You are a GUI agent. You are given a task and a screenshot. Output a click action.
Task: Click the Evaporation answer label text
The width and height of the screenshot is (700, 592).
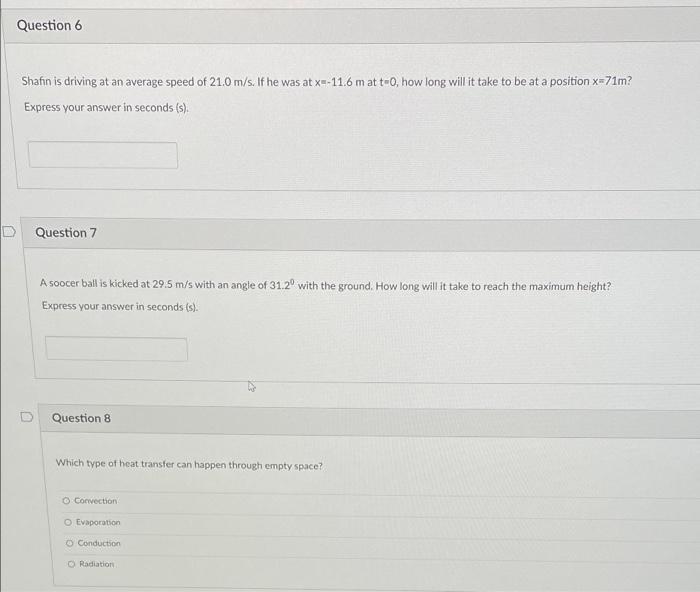(x=98, y=522)
